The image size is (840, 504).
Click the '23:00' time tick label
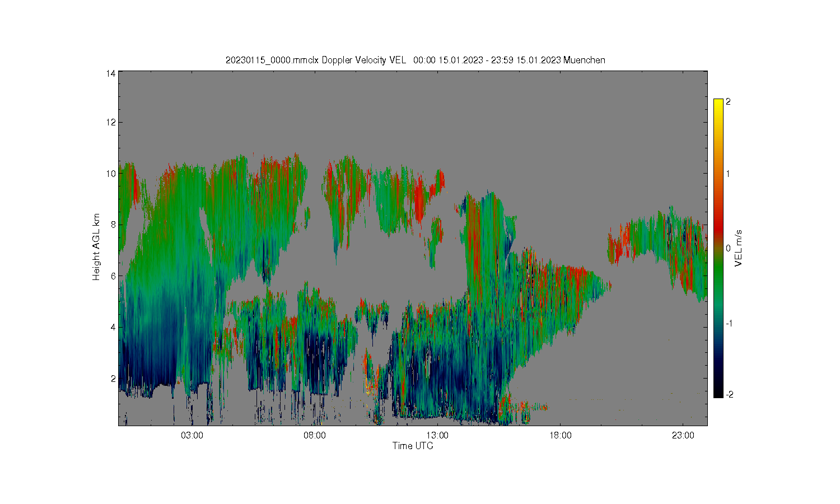(683, 435)
